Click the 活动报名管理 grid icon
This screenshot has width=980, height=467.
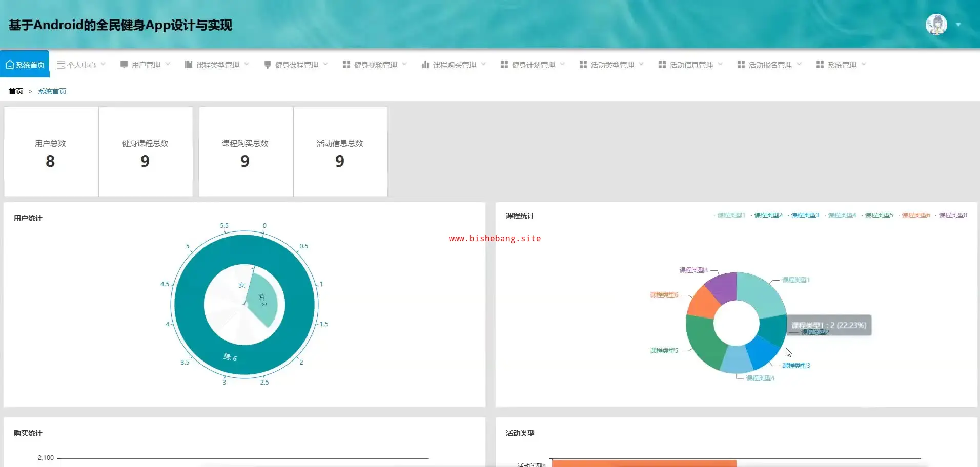click(741, 65)
